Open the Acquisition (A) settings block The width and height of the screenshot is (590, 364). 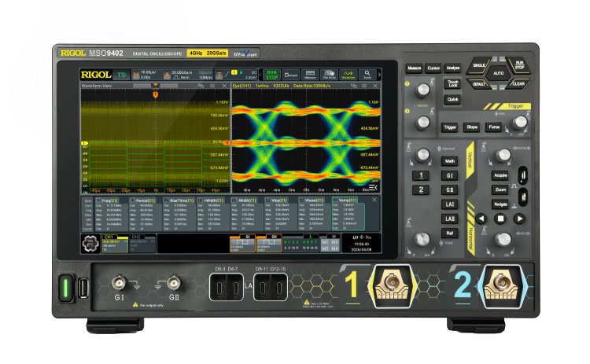(188, 75)
